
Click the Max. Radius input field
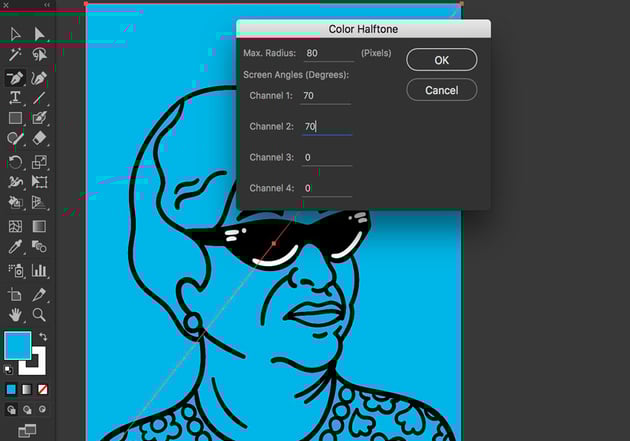coord(329,53)
